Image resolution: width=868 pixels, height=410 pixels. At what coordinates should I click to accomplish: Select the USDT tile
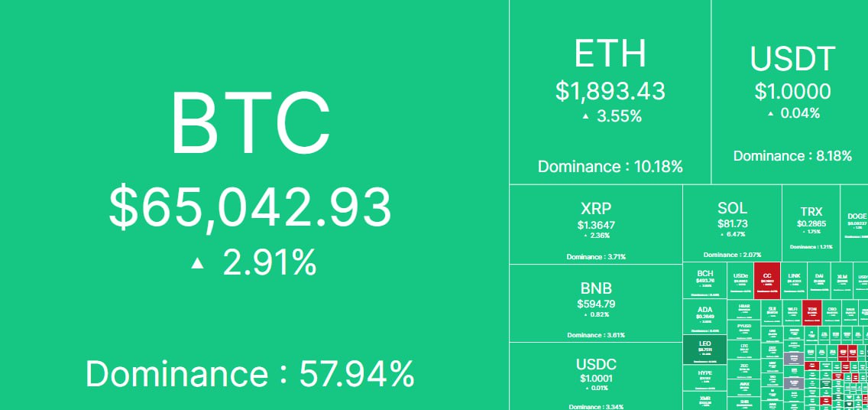790,92
